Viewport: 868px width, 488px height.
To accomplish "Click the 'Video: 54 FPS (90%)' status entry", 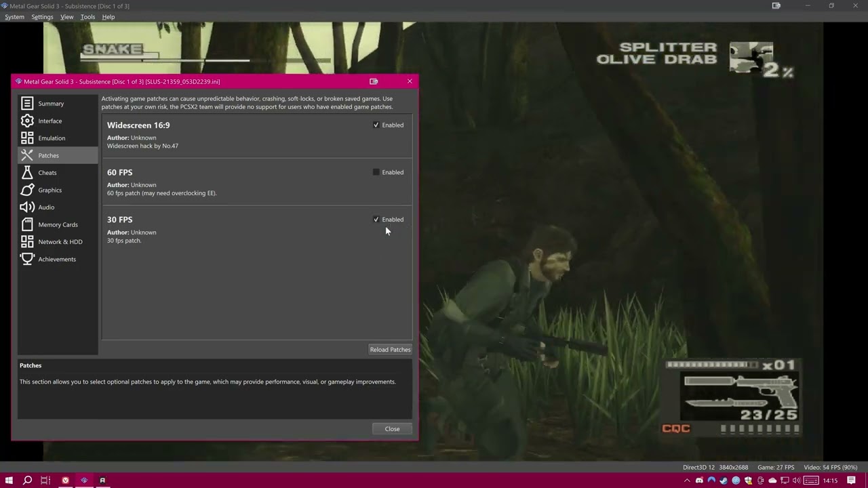I will point(831,468).
